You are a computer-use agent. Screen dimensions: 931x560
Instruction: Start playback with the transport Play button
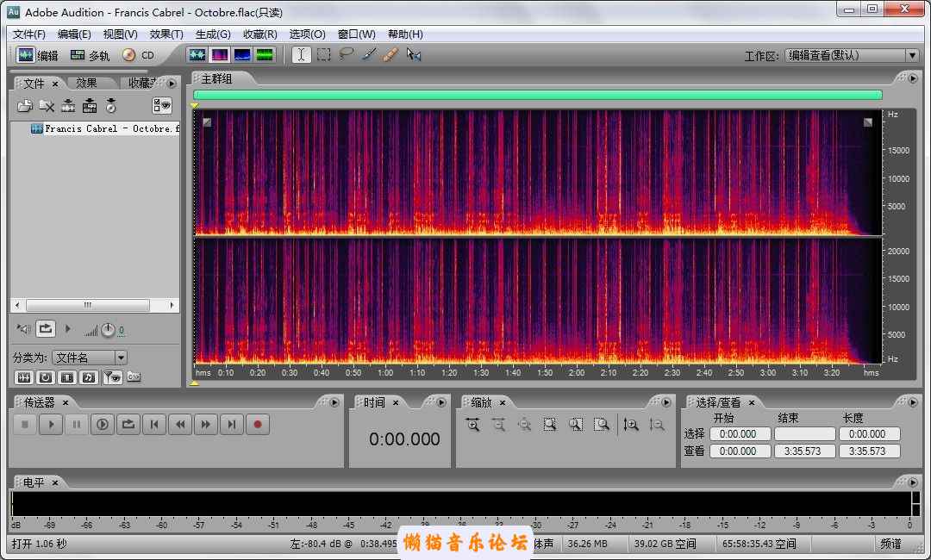(51, 424)
